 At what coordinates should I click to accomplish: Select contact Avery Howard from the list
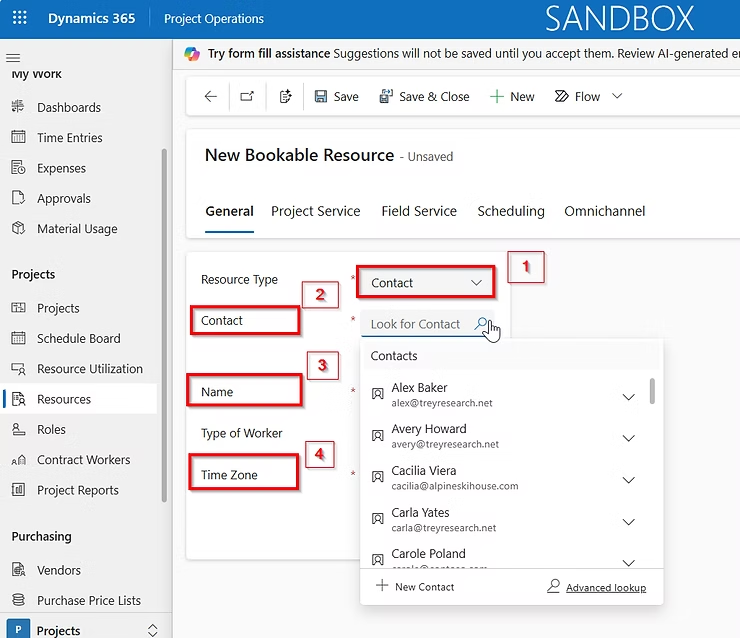(x=505, y=436)
